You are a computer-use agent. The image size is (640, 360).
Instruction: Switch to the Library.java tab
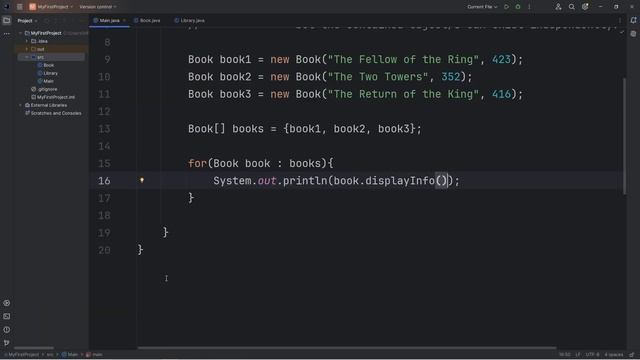click(x=190, y=20)
